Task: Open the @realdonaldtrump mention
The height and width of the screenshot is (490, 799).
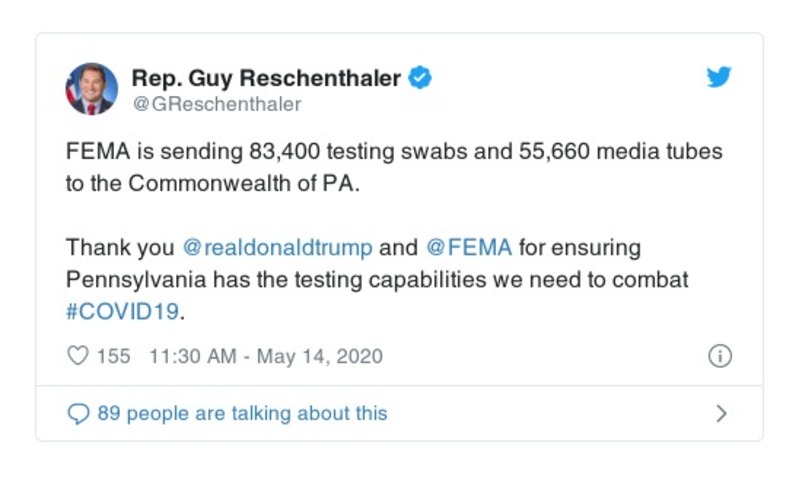Action: [x=277, y=247]
